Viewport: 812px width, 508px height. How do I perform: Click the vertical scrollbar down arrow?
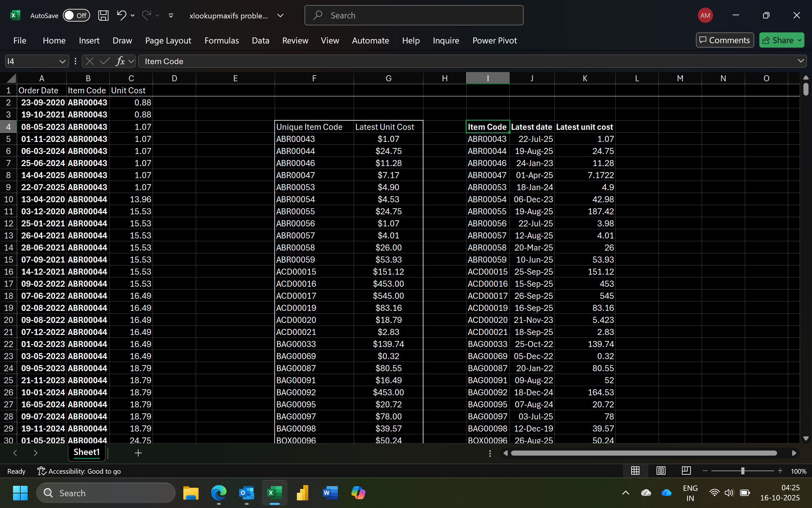tap(806, 438)
